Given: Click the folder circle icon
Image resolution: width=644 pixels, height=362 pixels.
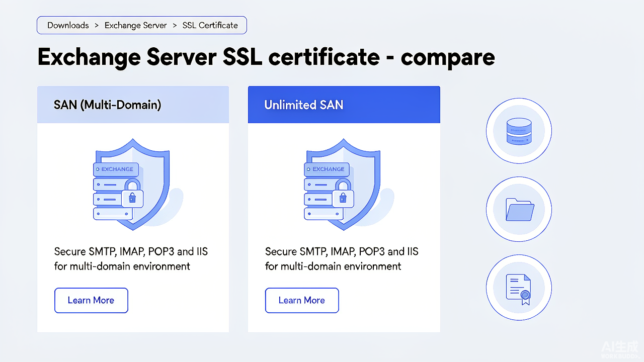Looking at the screenshot, I should (x=519, y=209).
